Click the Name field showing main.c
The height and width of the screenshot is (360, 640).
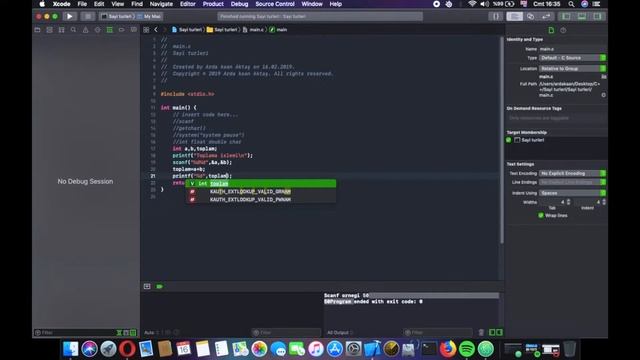(572, 49)
